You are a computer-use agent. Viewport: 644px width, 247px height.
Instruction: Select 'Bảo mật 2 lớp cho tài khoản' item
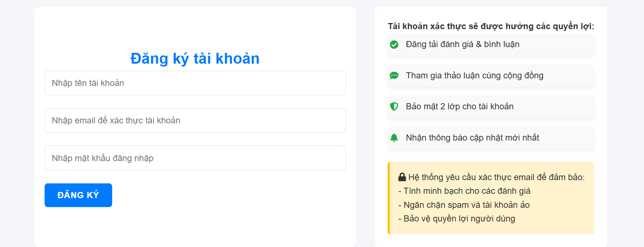pos(491,106)
